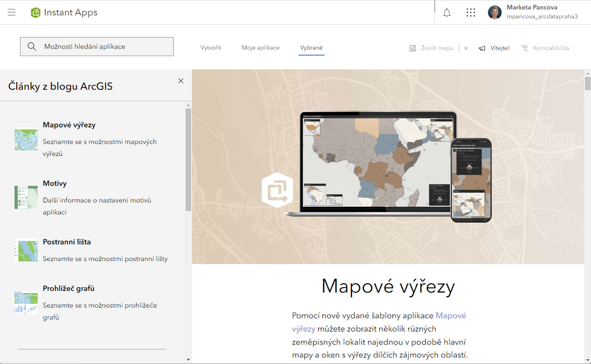Click the white hexagon app icon in hero
The height and width of the screenshot is (364, 591).
tap(277, 190)
